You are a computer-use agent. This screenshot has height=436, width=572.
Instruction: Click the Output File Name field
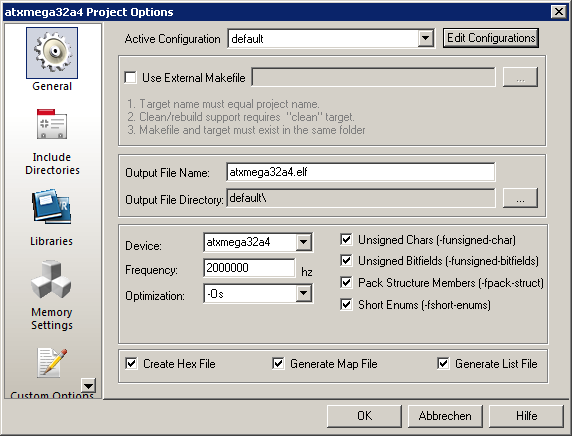pyautogui.click(x=360, y=172)
